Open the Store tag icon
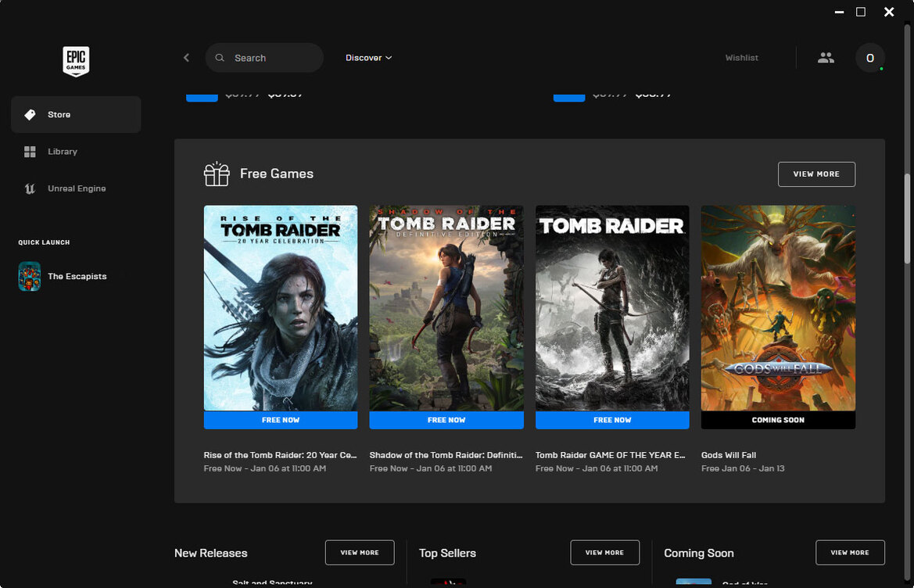The width and height of the screenshot is (914, 588). [30, 115]
